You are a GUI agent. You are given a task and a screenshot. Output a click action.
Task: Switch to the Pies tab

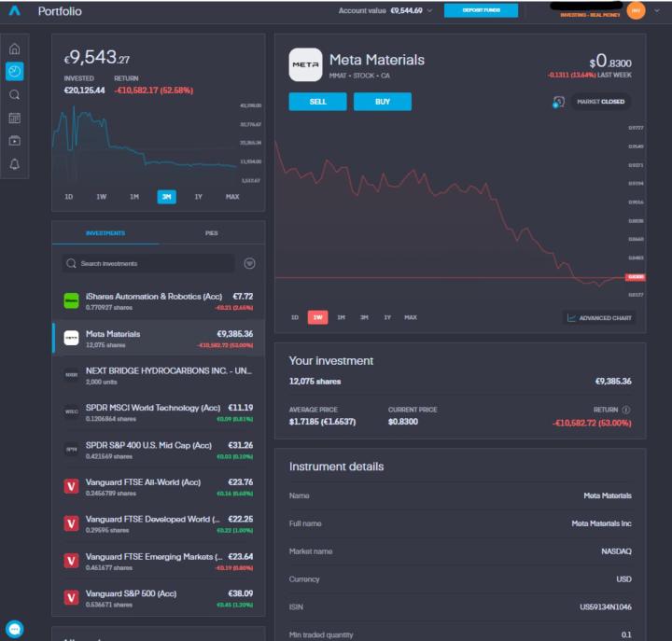tap(211, 233)
